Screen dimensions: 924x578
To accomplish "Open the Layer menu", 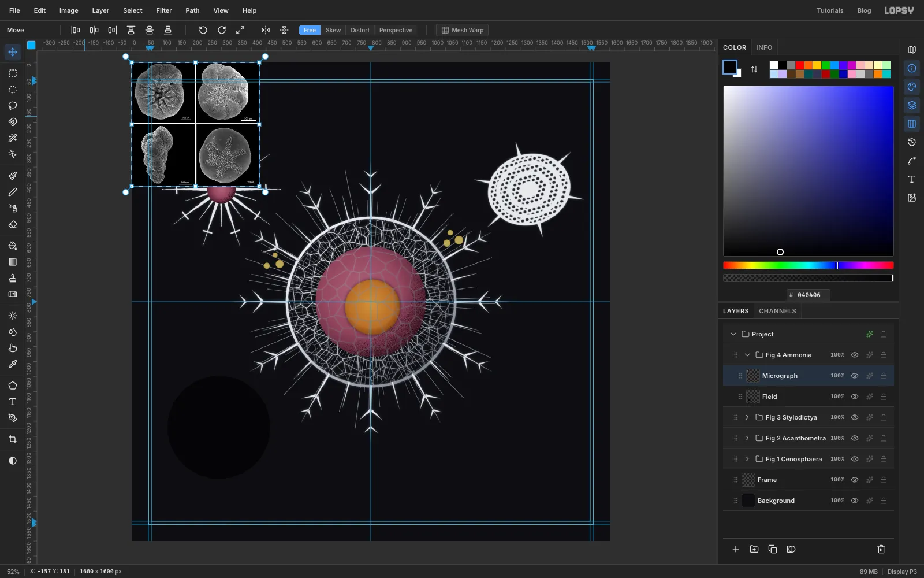I will (100, 10).
